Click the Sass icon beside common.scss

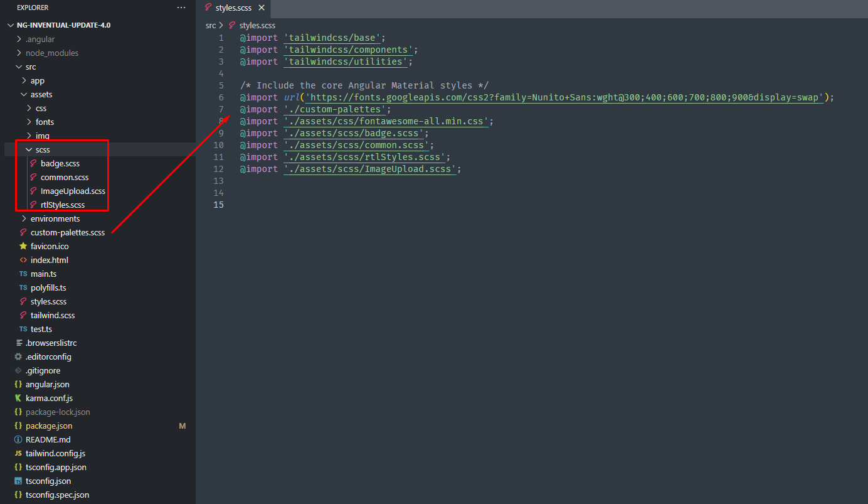point(34,177)
